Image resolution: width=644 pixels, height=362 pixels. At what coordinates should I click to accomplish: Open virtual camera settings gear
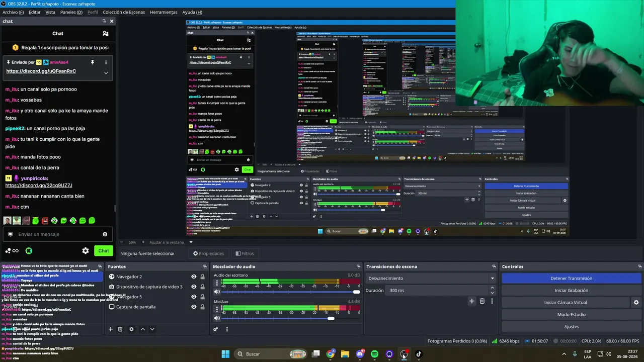tap(636, 303)
